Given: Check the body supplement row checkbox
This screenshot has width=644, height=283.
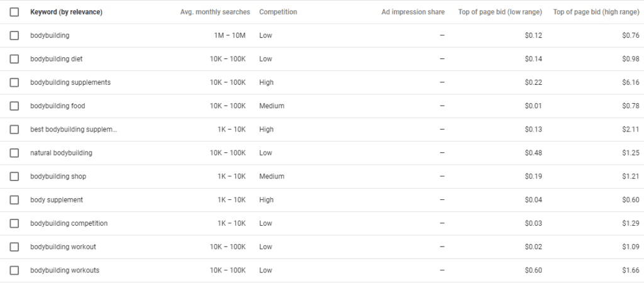Looking at the screenshot, I should 14,200.
